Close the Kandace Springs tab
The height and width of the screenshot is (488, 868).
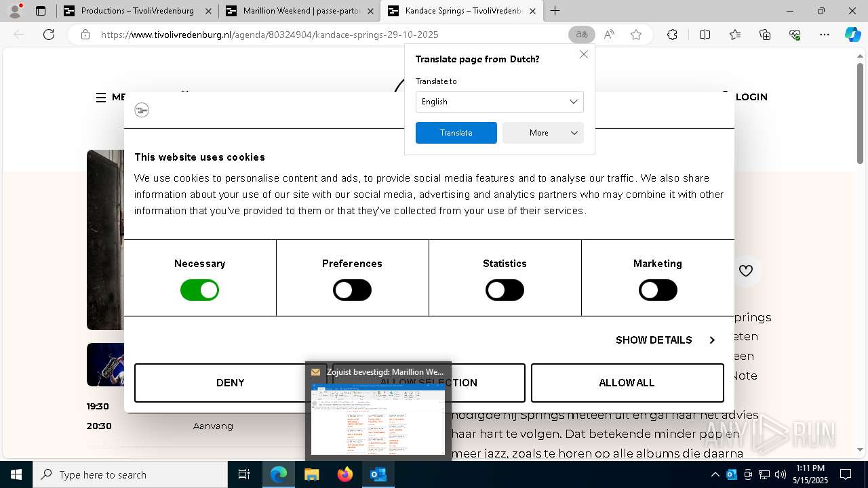(x=532, y=11)
